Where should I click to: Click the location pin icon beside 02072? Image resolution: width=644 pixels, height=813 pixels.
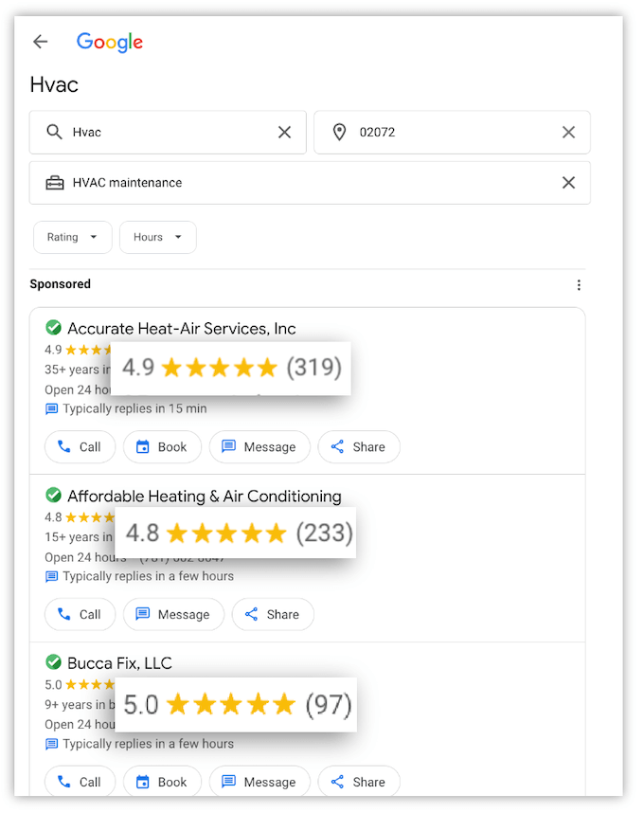click(x=340, y=132)
